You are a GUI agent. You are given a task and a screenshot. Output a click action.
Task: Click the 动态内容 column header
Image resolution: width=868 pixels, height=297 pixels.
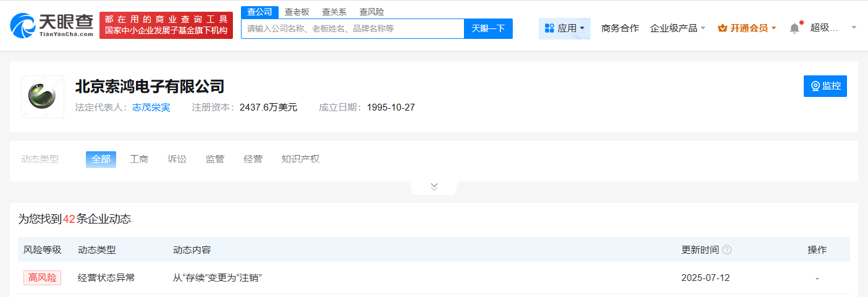tap(192, 250)
